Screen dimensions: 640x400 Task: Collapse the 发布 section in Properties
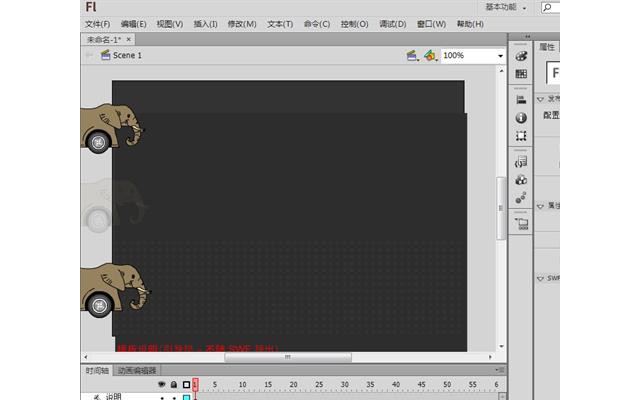click(540, 100)
